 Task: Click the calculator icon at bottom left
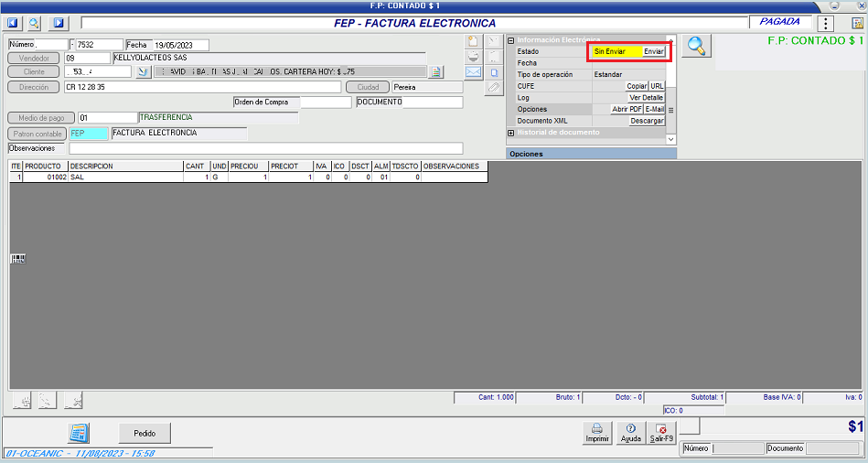(x=79, y=433)
